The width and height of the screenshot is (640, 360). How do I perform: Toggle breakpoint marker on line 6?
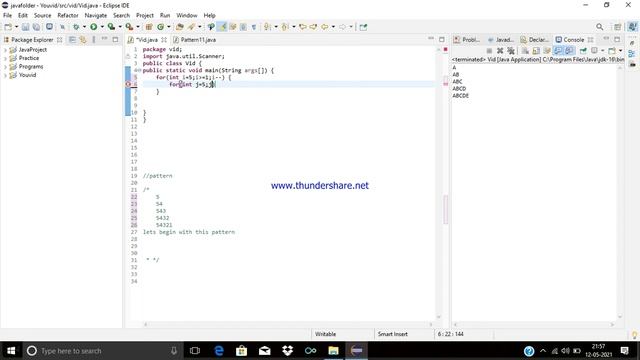point(128,84)
